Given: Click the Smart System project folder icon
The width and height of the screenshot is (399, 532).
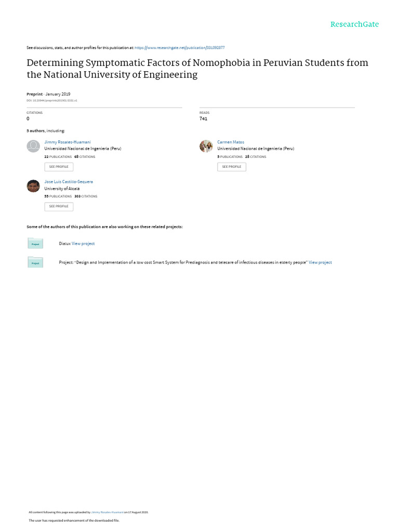Looking at the screenshot, I should tap(35, 262).
